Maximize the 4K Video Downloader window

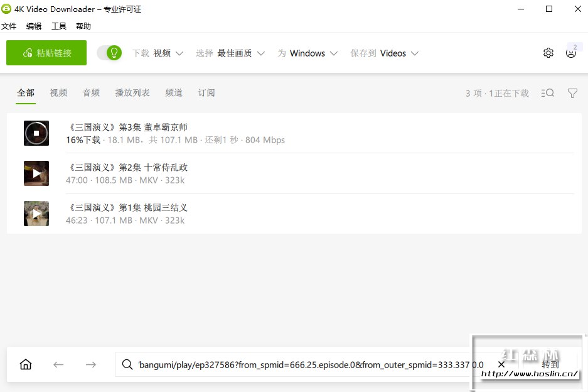pos(549,9)
